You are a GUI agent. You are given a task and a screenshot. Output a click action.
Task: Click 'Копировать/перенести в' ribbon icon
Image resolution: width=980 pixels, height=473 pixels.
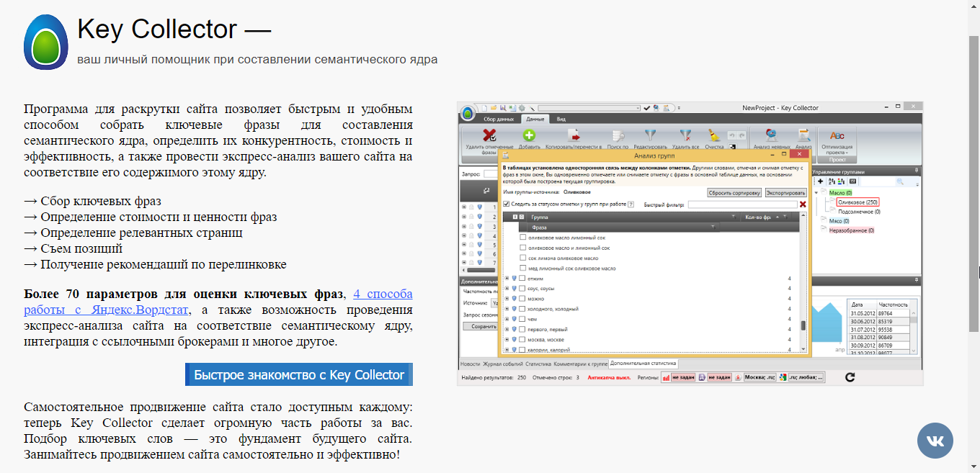574,135
